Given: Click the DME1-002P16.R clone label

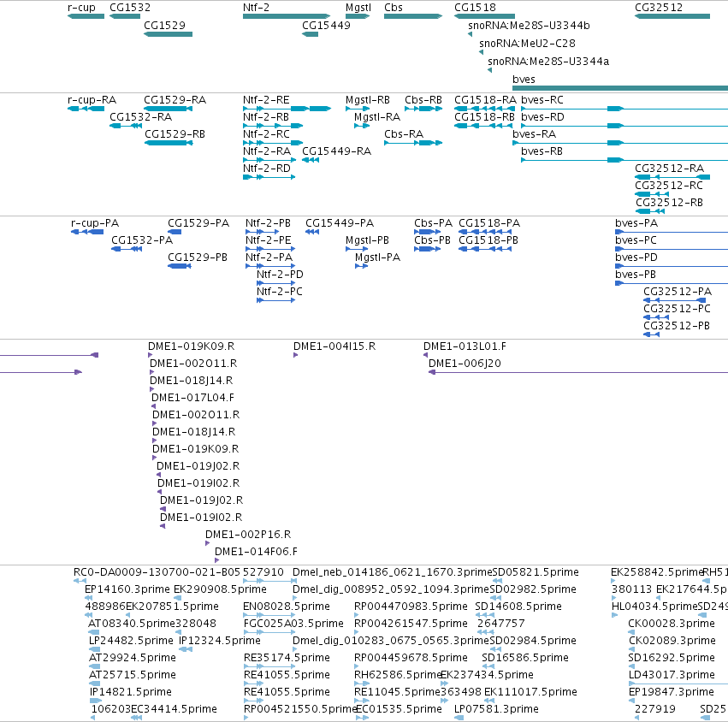Looking at the screenshot, I should click(248, 535).
